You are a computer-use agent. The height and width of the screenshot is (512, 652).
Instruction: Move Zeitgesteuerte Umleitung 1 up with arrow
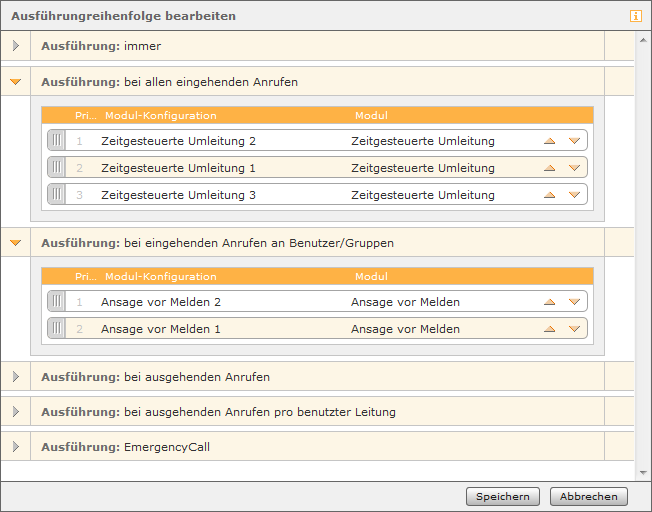click(x=550, y=168)
